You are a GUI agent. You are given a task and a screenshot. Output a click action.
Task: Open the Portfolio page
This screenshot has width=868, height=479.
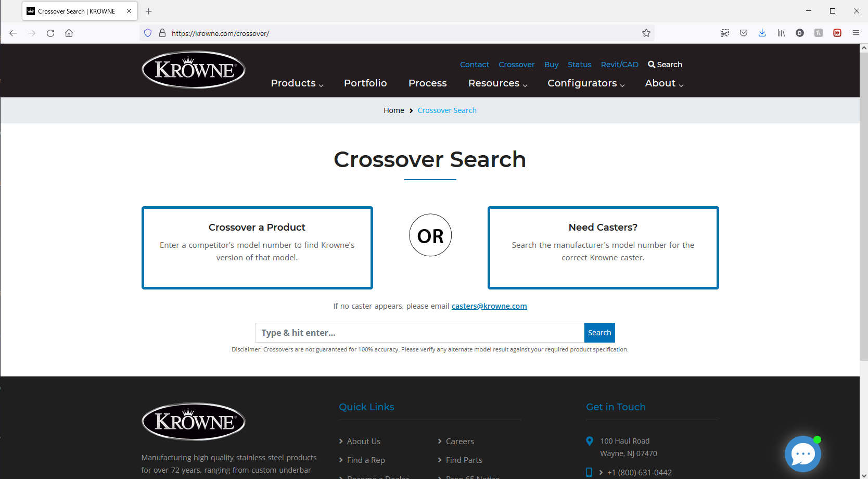tap(365, 83)
